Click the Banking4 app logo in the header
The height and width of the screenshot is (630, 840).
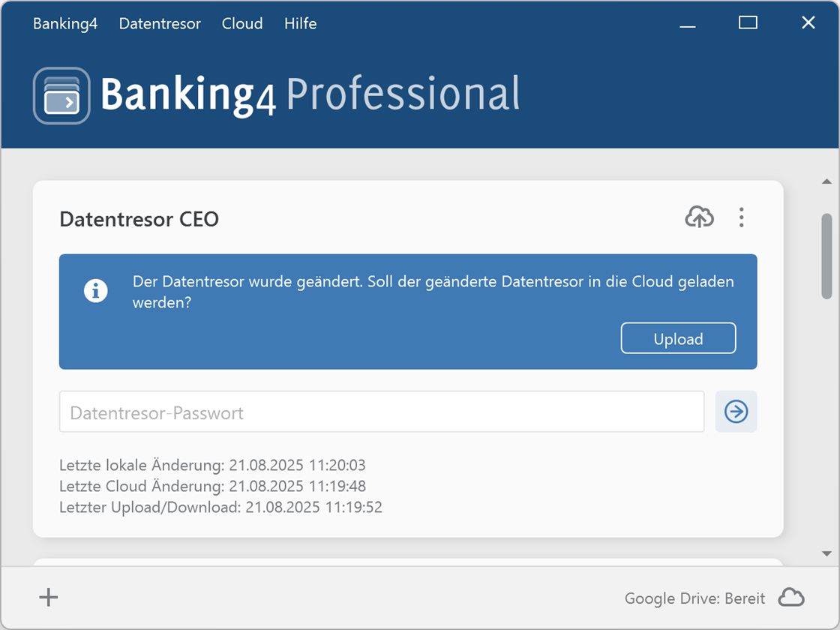[x=61, y=95]
